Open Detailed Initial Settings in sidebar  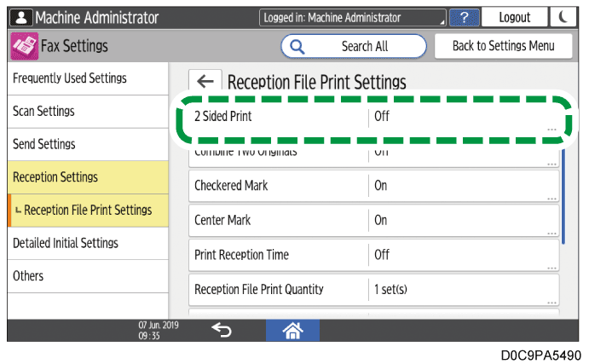(84, 243)
